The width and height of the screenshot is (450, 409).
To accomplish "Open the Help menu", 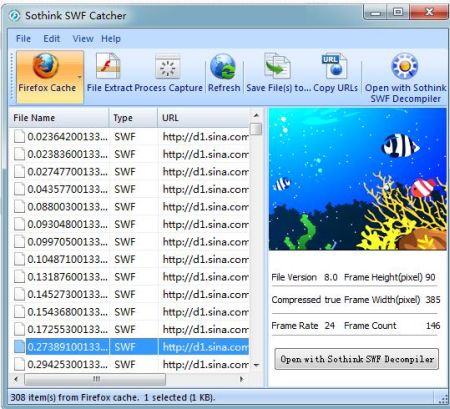I will [x=111, y=39].
